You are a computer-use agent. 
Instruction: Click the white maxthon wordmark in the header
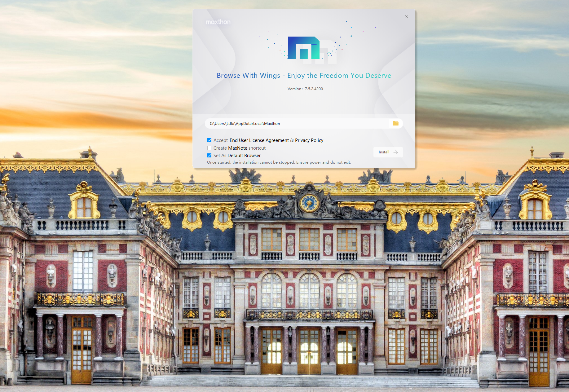click(218, 22)
